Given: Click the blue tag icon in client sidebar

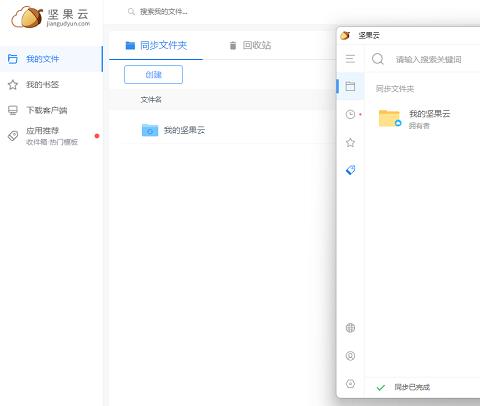Looking at the screenshot, I should tap(351, 170).
